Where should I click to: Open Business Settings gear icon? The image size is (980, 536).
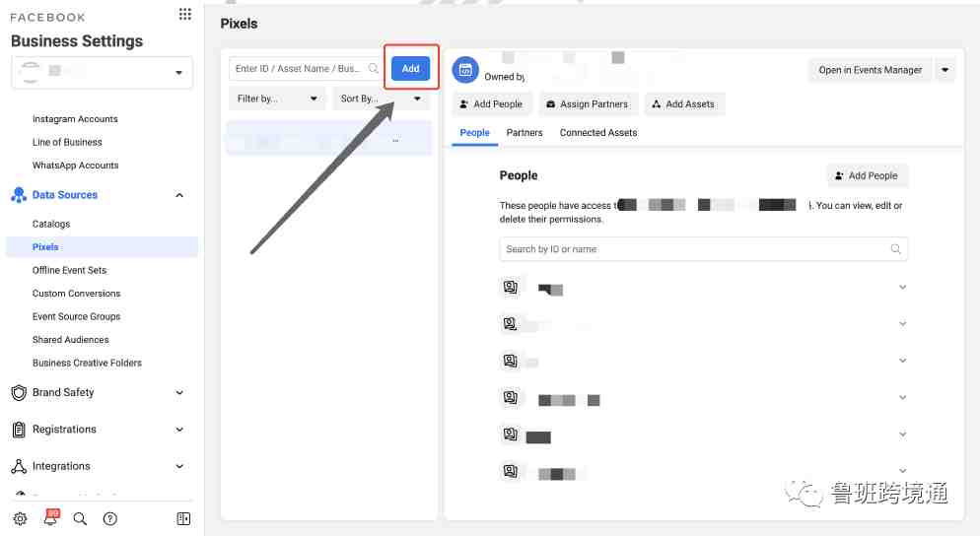click(20, 518)
